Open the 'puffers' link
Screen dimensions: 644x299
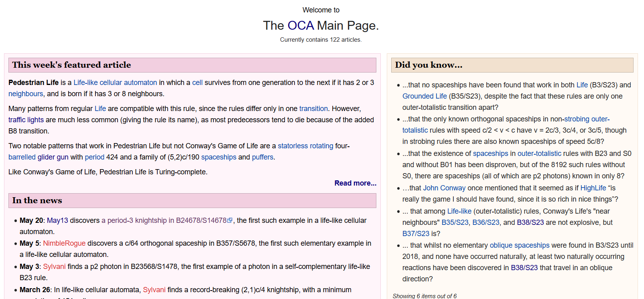pyautogui.click(x=263, y=157)
